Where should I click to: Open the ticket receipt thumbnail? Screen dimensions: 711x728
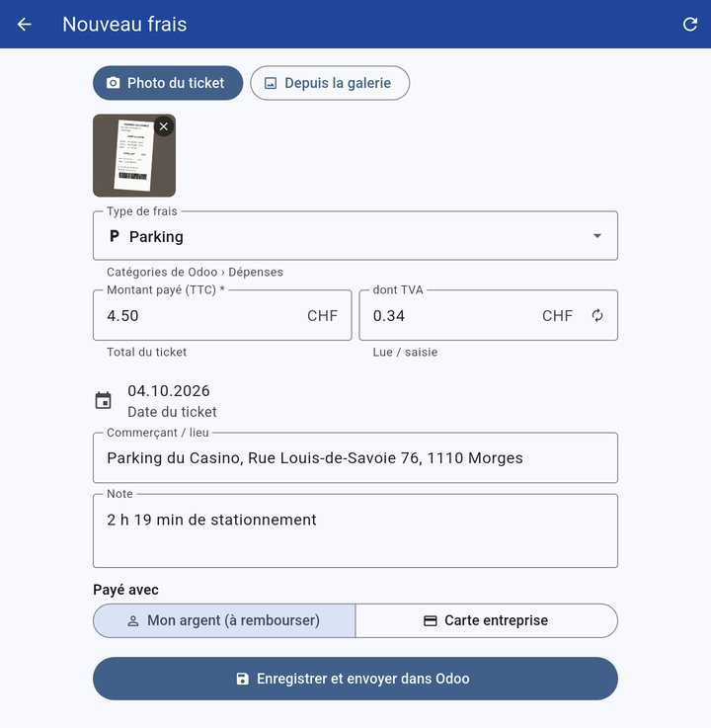point(134,155)
